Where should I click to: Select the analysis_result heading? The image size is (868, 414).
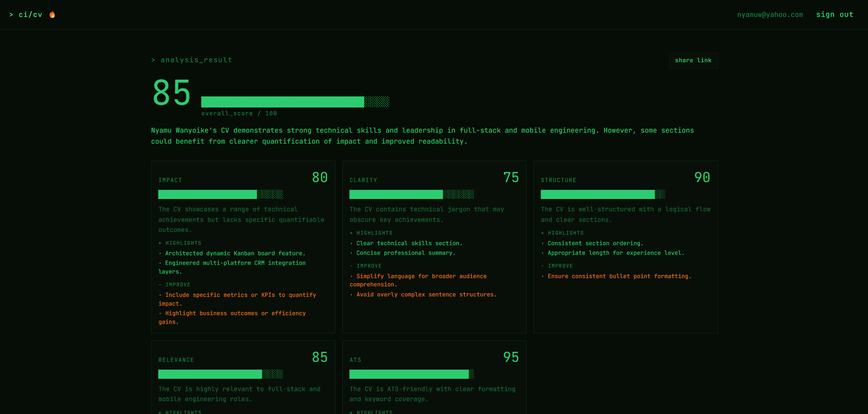192,60
